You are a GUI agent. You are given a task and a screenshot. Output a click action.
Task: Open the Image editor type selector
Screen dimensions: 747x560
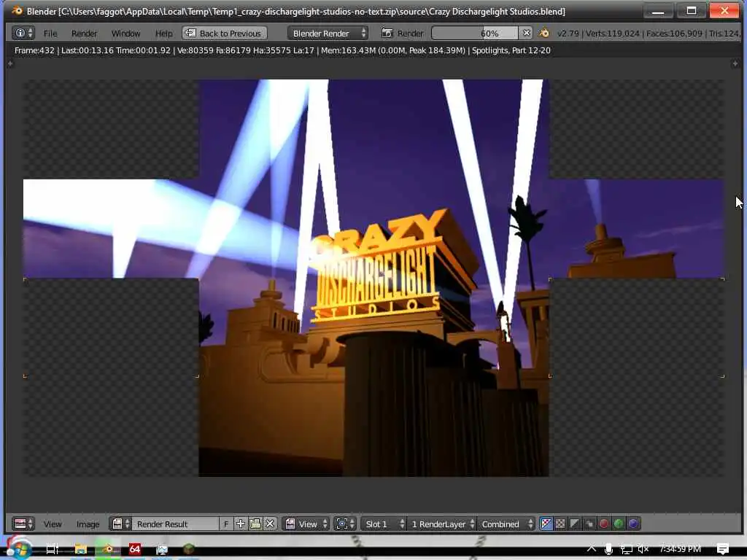click(23, 524)
